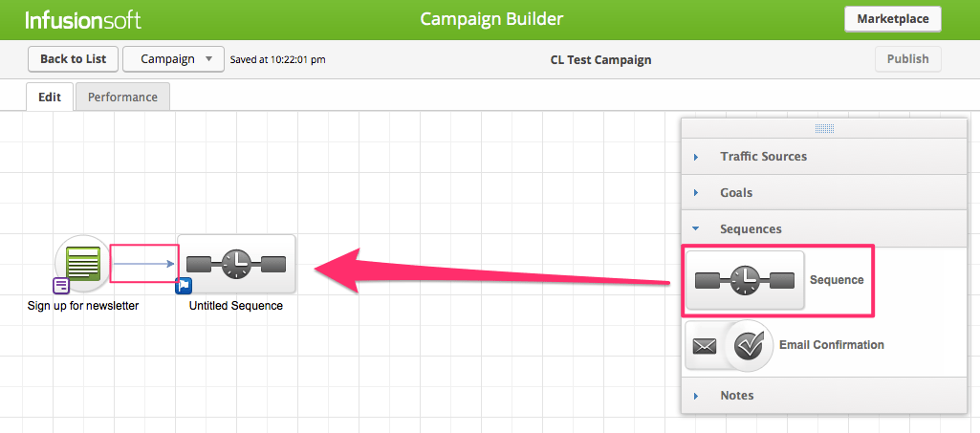Viewport: 980px width, 433px height.
Task: Click the Publish button
Action: pyautogui.click(x=907, y=59)
